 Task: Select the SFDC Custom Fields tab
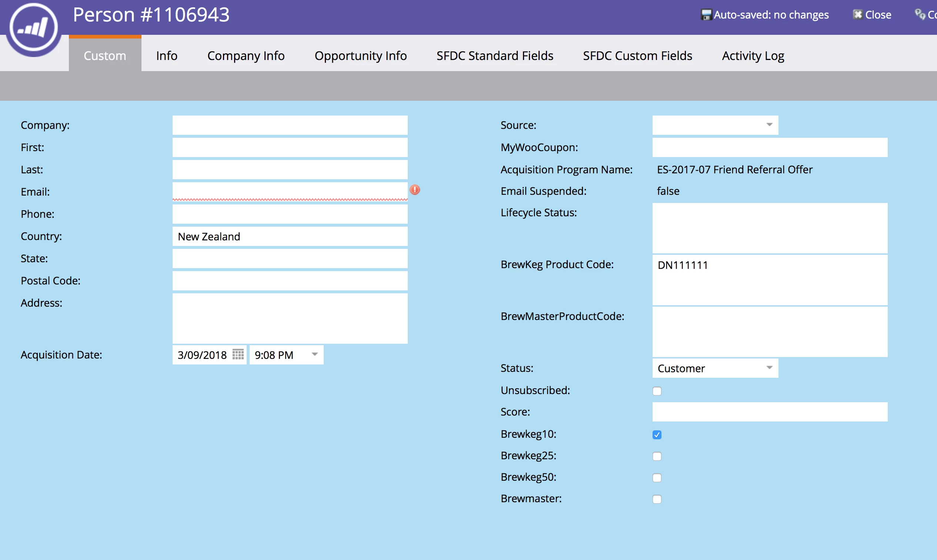(637, 56)
